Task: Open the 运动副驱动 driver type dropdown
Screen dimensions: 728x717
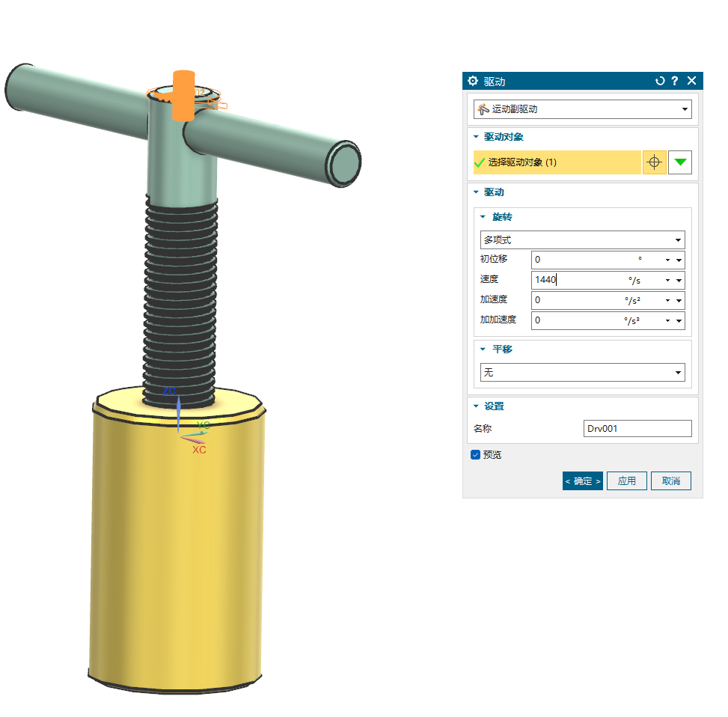Action: click(x=582, y=109)
